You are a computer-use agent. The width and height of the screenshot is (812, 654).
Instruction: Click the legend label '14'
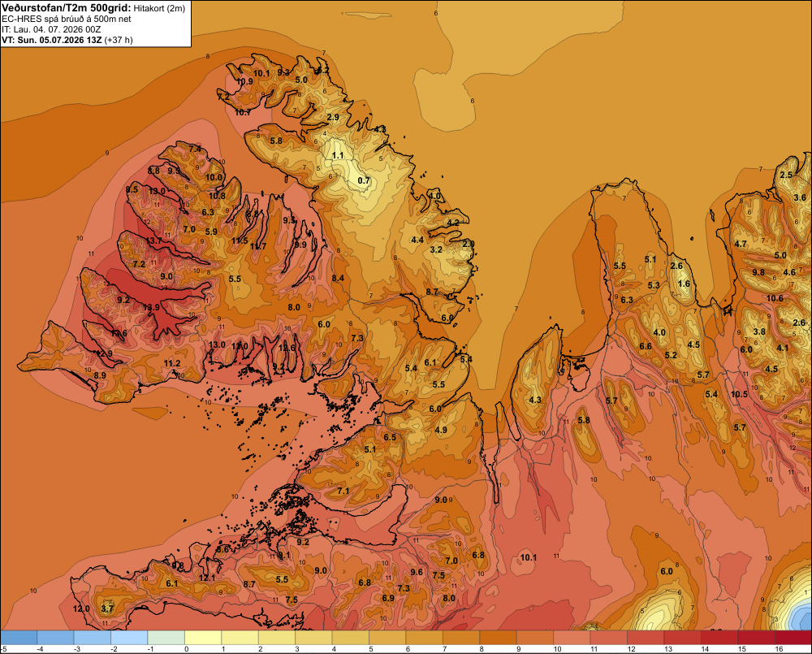(x=705, y=649)
